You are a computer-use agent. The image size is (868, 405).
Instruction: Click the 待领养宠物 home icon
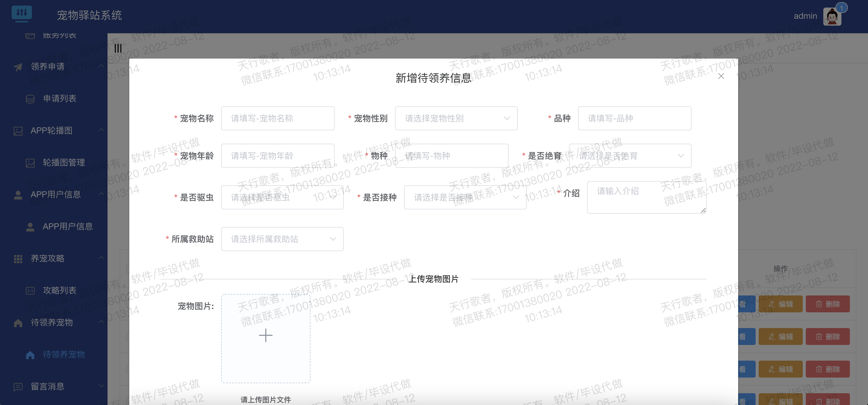[x=18, y=322]
